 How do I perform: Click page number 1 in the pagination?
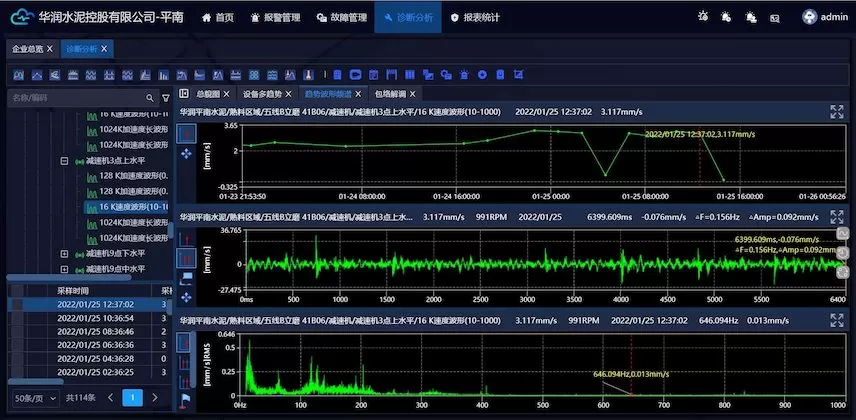click(x=133, y=398)
